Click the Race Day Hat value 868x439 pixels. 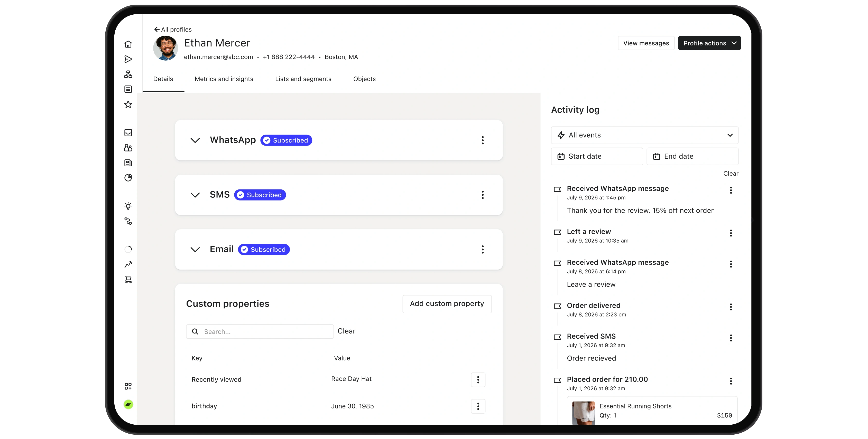point(352,379)
